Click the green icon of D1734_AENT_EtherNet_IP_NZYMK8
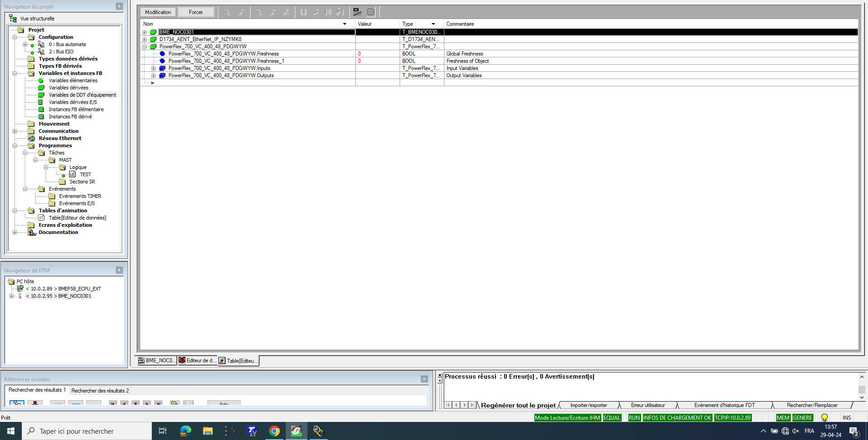This screenshot has width=868, height=440. (153, 39)
